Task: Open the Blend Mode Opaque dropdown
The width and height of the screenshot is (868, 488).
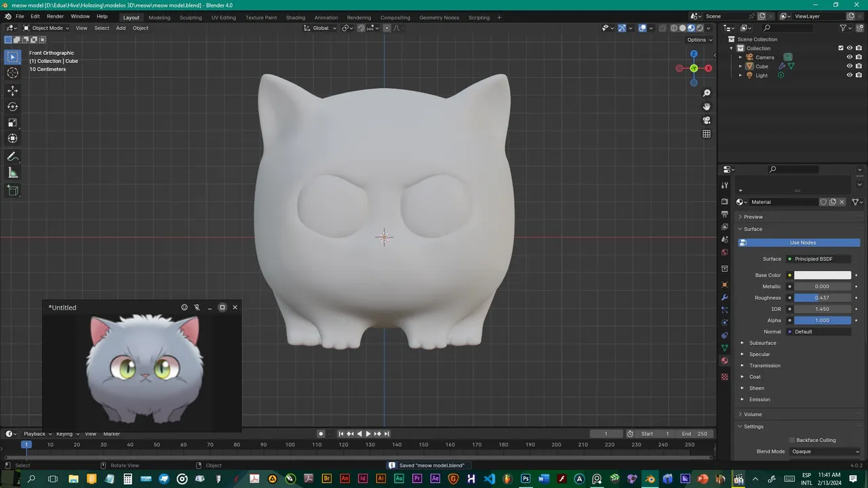Action: [x=825, y=451]
